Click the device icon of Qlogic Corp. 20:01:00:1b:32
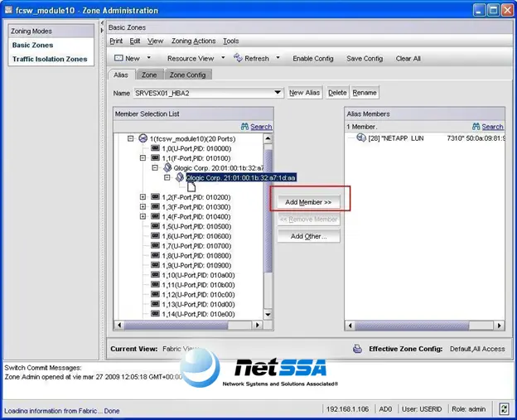Image resolution: width=517 pixels, height=420 pixels. (x=167, y=167)
